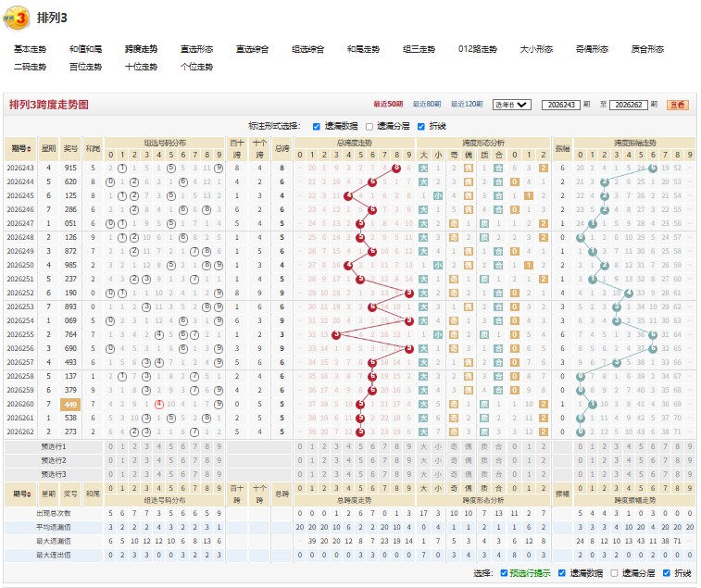The image size is (701, 588).
Task: Click teal amplitude ball 6 in row 2026243
Action: point(652,169)
